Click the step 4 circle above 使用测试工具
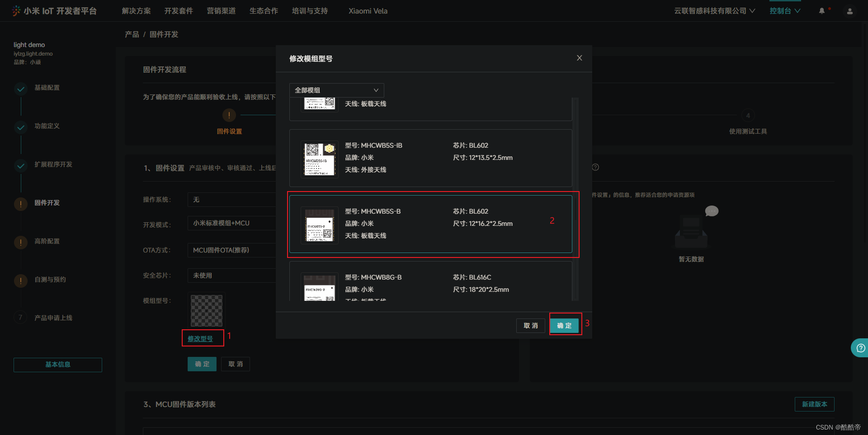The image size is (868, 435). click(748, 115)
